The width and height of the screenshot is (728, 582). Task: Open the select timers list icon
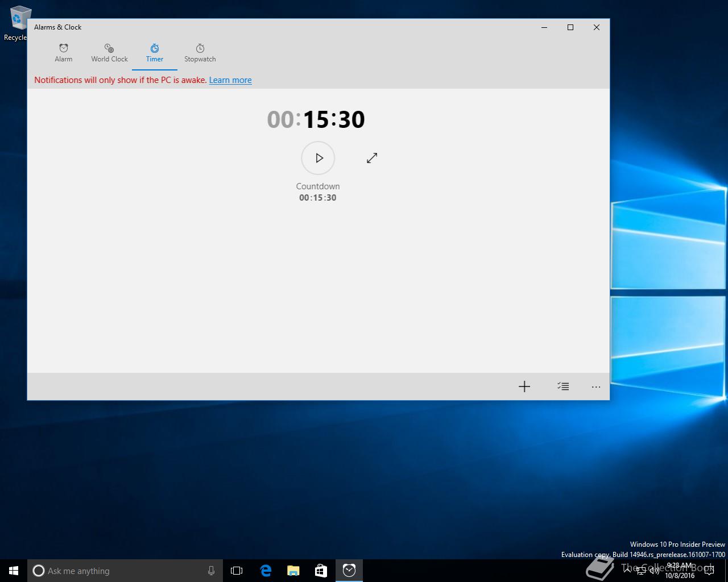click(x=563, y=386)
